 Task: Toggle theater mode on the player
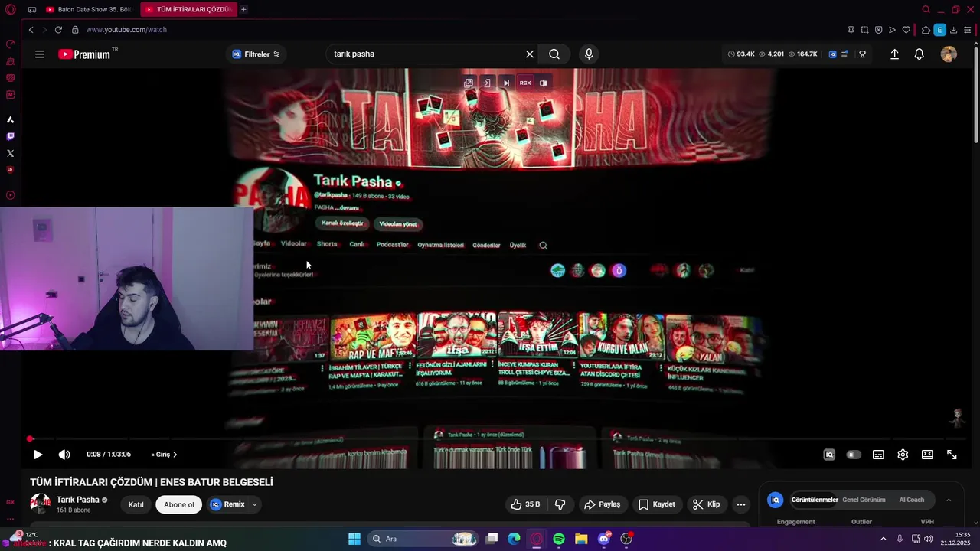tap(927, 455)
